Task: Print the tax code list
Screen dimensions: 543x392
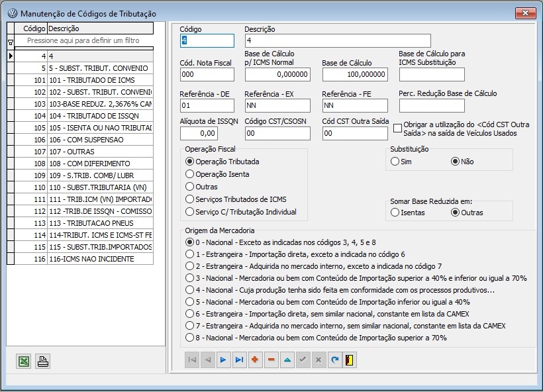Action: 42,362
